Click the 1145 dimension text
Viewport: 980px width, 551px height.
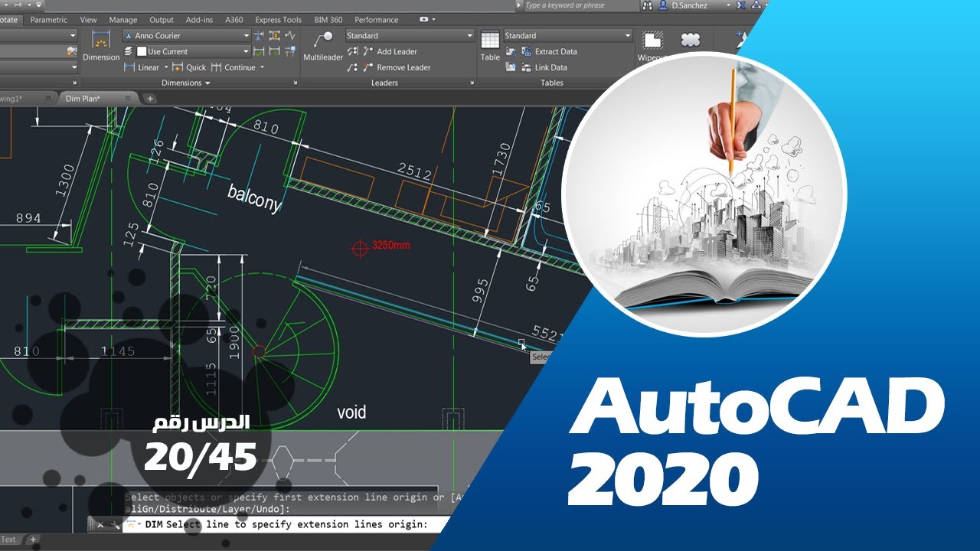tap(118, 351)
